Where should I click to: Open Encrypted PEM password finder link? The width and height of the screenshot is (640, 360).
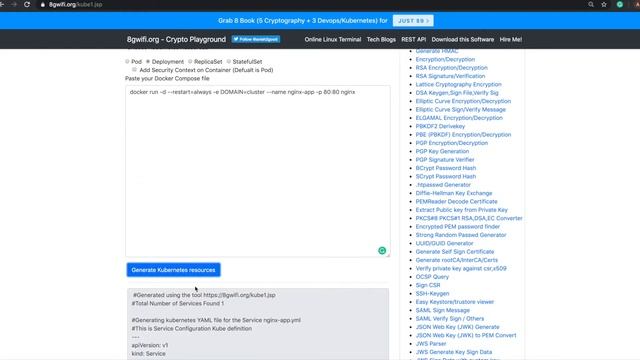click(x=458, y=227)
